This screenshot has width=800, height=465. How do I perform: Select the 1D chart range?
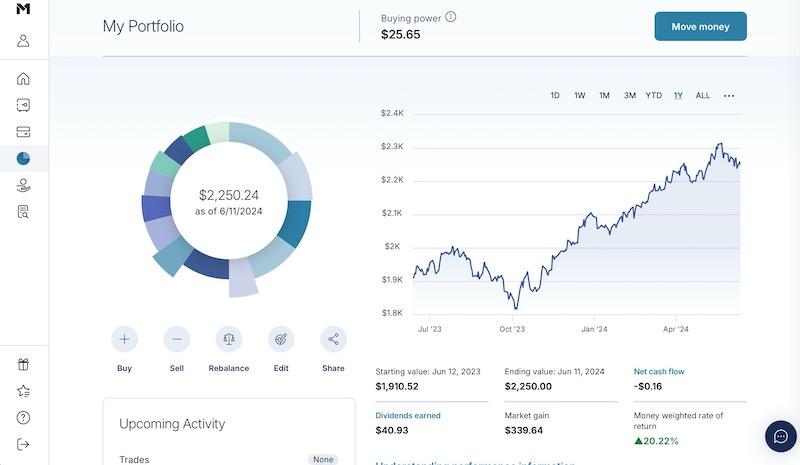click(555, 96)
